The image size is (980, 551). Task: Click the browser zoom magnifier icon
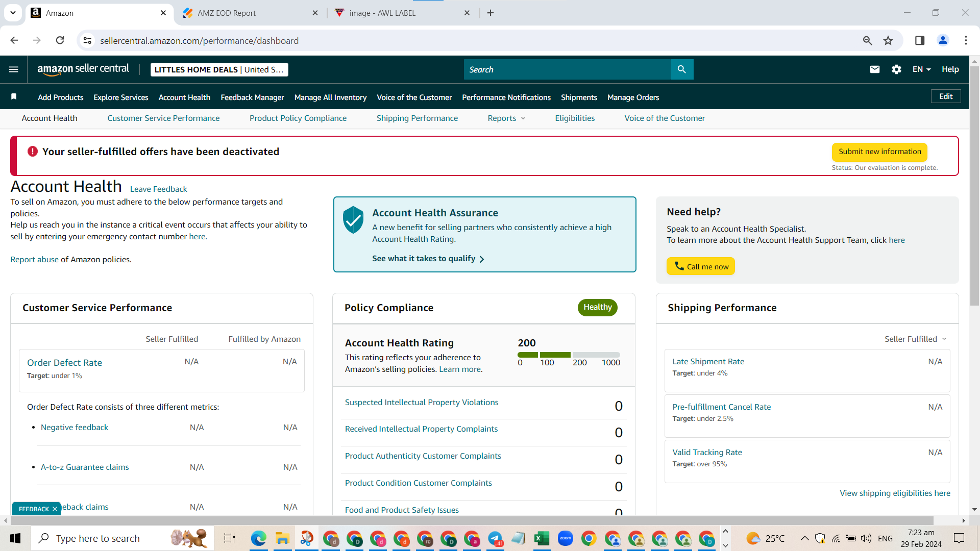click(867, 40)
